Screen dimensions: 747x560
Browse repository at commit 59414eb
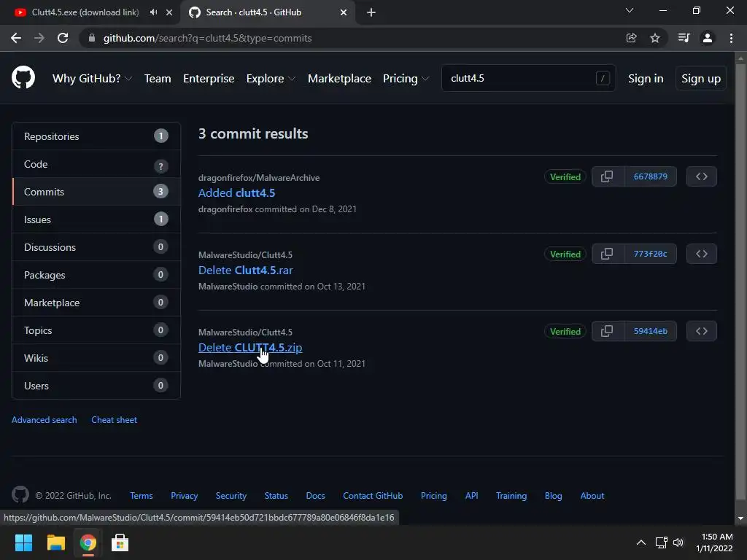point(701,331)
